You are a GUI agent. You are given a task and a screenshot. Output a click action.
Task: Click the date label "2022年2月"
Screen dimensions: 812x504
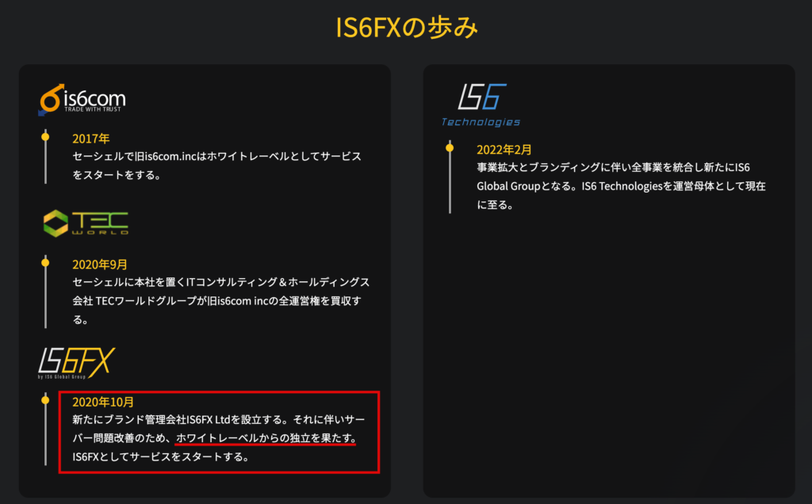tap(504, 150)
